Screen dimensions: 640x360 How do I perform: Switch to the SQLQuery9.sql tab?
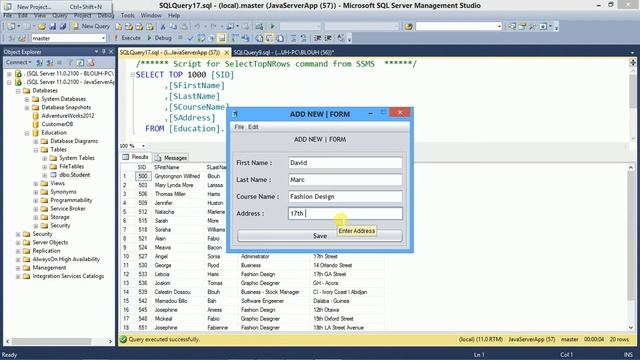(283, 52)
